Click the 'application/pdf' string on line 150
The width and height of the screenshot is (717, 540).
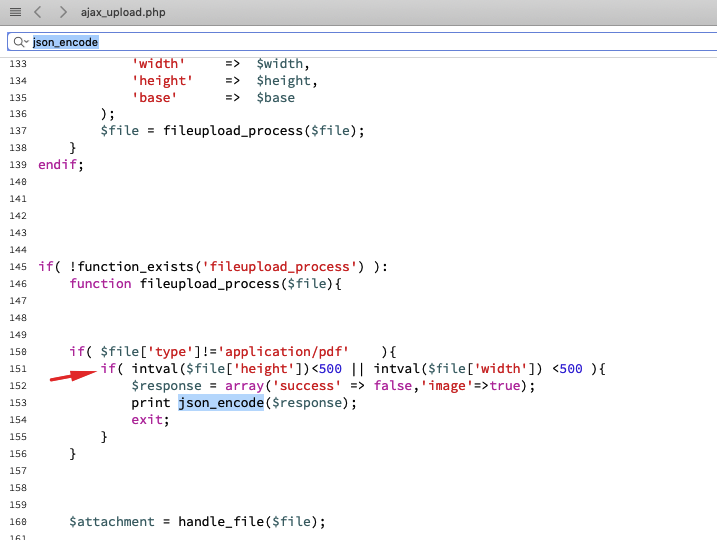pos(283,352)
